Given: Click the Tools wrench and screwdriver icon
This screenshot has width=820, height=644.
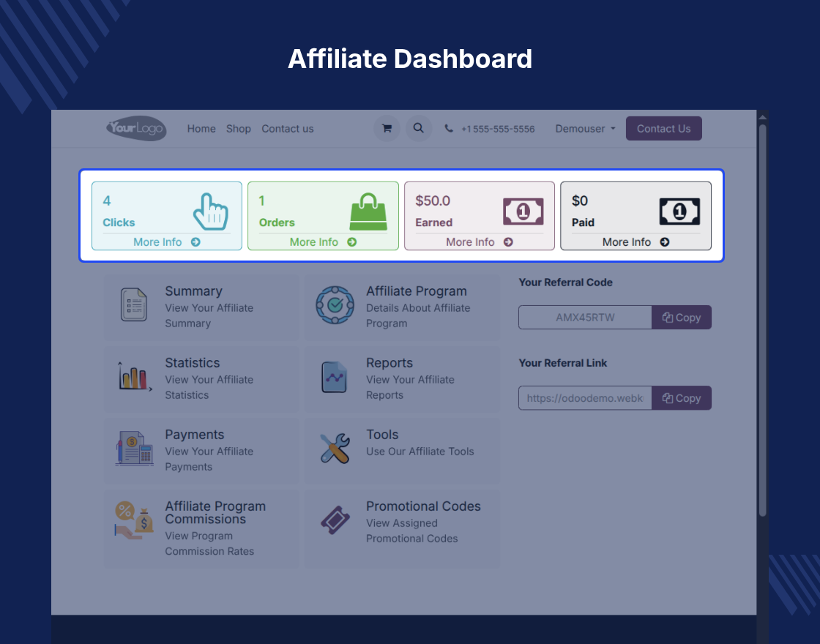Looking at the screenshot, I should [335, 448].
